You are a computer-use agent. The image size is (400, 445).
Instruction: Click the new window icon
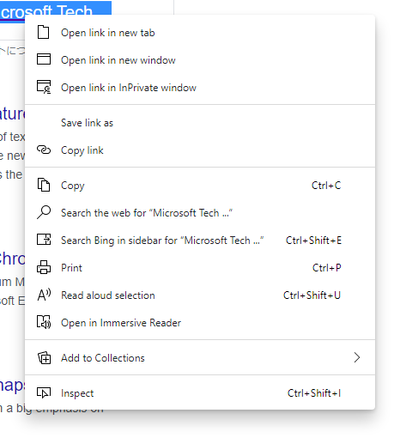click(x=44, y=59)
